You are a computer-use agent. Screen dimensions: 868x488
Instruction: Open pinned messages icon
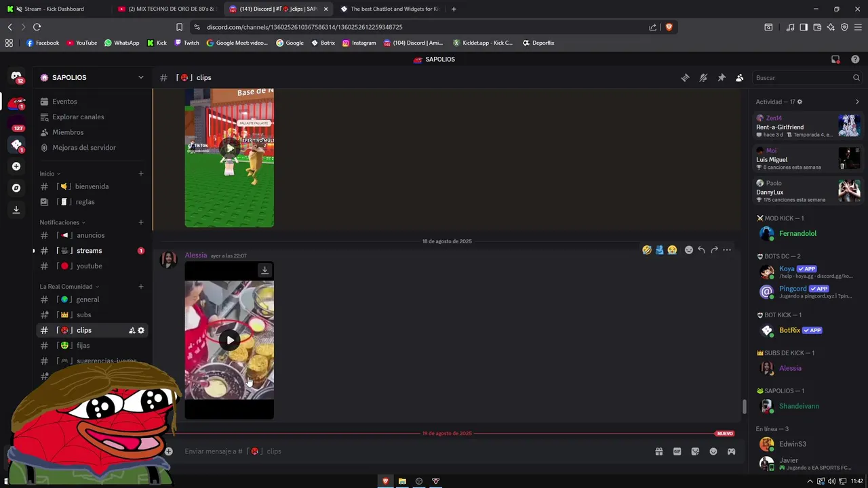(x=722, y=78)
